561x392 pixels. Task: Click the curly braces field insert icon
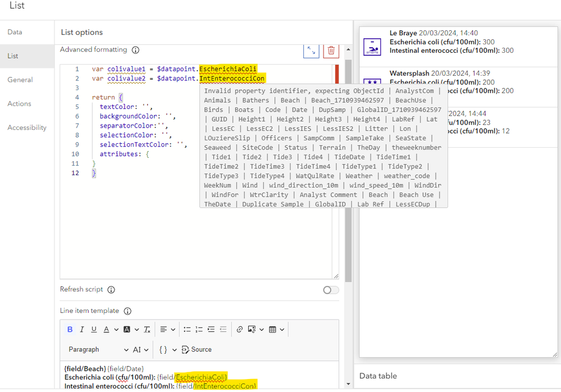pos(163,350)
